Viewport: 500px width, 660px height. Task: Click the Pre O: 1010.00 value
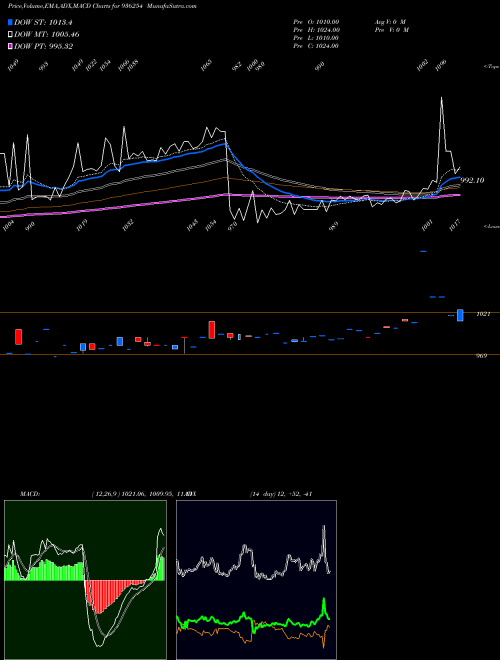pyautogui.click(x=316, y=22)
